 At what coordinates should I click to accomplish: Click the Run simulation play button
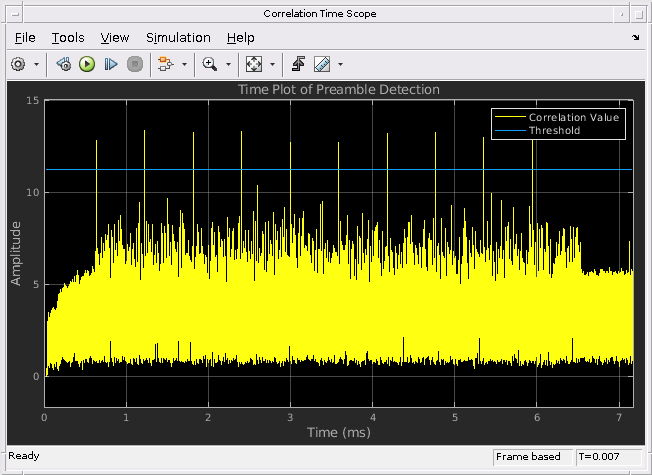pyautogui.click(x=87, y=64)
